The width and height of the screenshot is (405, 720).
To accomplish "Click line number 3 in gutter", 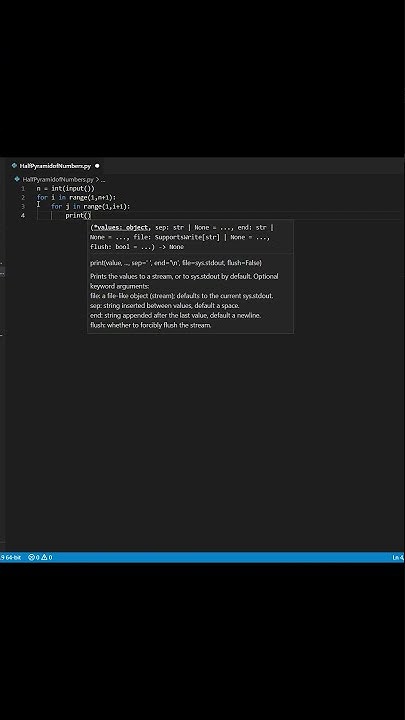I will click(22, 207).
